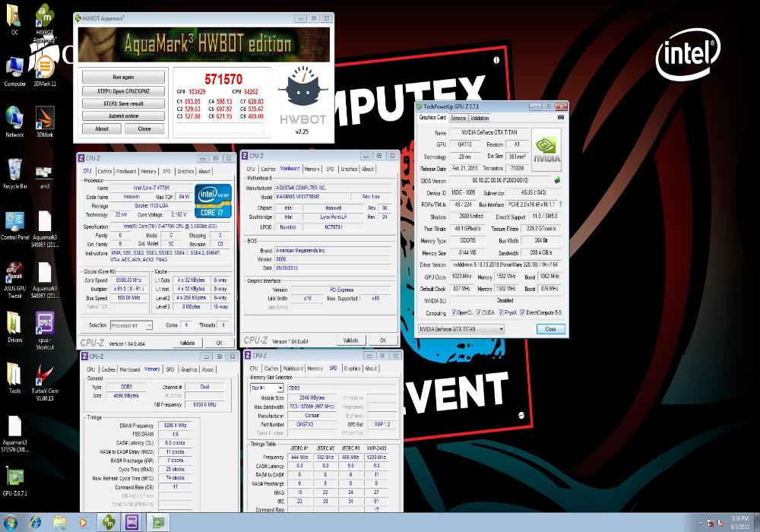Launch the TurboV Core V1.00.15 shortcut
Screen dimensions: 760x532
click(x=45, y=382)
